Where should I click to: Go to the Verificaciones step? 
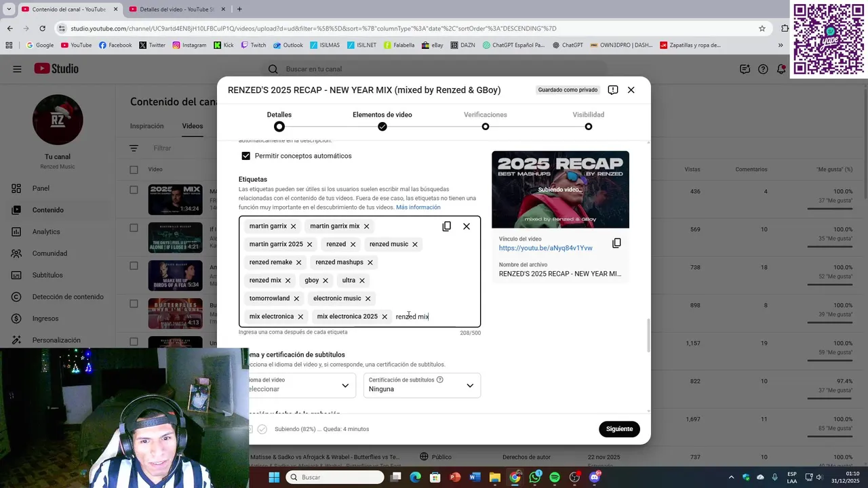point(486,121)
